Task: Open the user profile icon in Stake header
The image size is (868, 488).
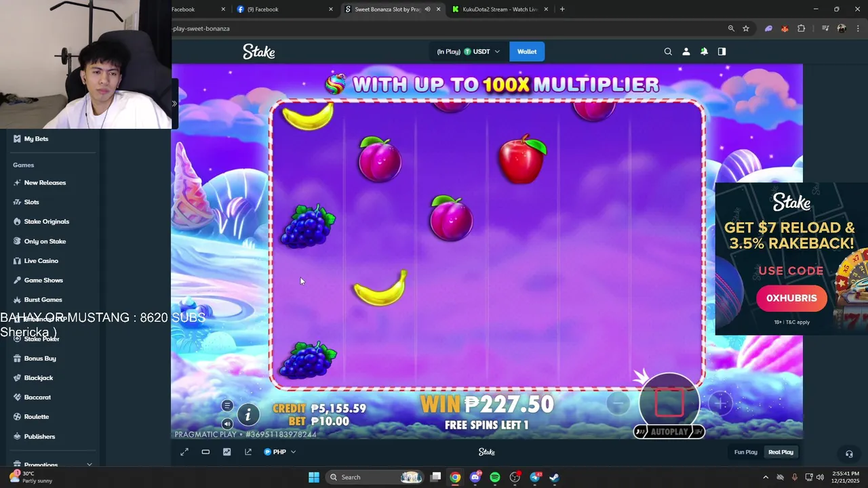Action: (686, 52)
